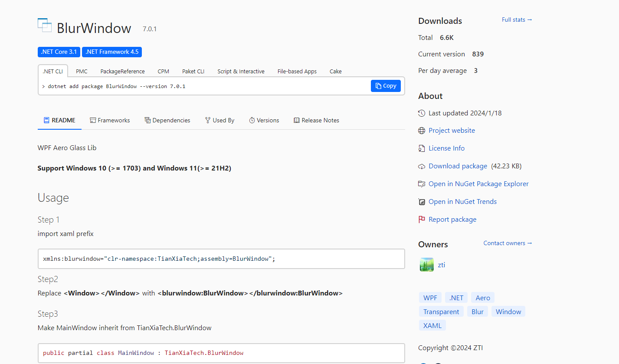This screenshot has width=619, height=364.
Task: Open the Release Notes tab
Action: [316, 120]
